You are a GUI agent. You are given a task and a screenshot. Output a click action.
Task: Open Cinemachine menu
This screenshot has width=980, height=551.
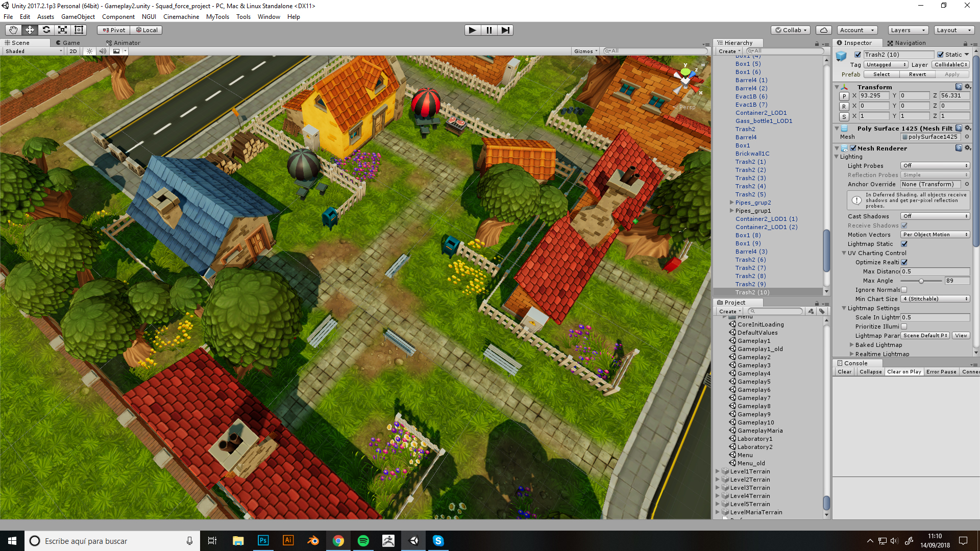tap(181, 17)
